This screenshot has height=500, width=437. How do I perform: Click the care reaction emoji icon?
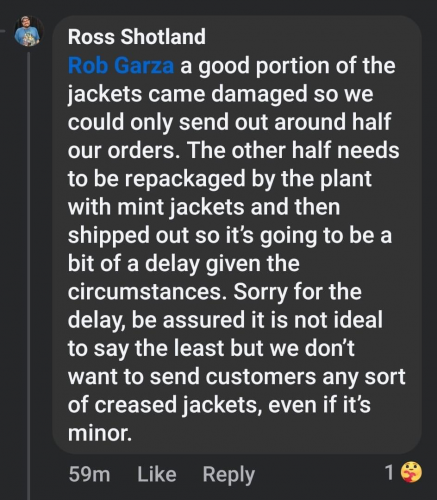411,472
